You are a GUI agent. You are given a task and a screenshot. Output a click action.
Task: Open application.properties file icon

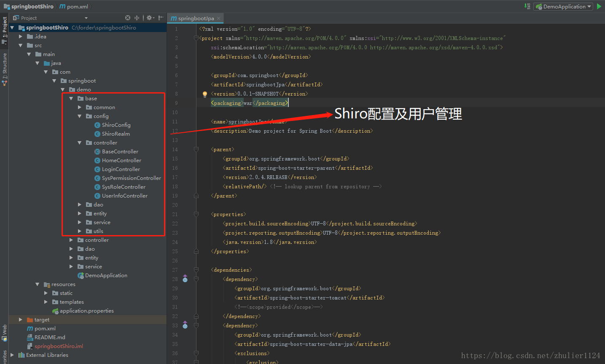[55, 310]
